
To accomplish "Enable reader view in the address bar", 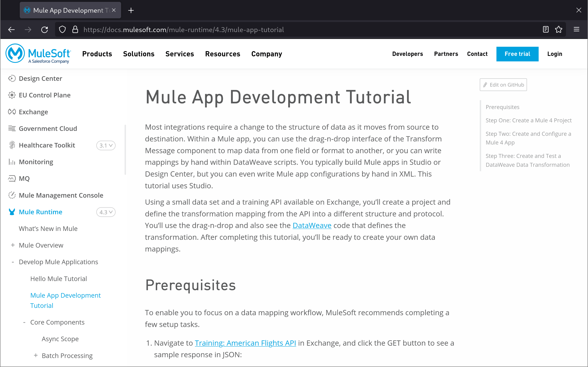I will [x=546, y=29].
